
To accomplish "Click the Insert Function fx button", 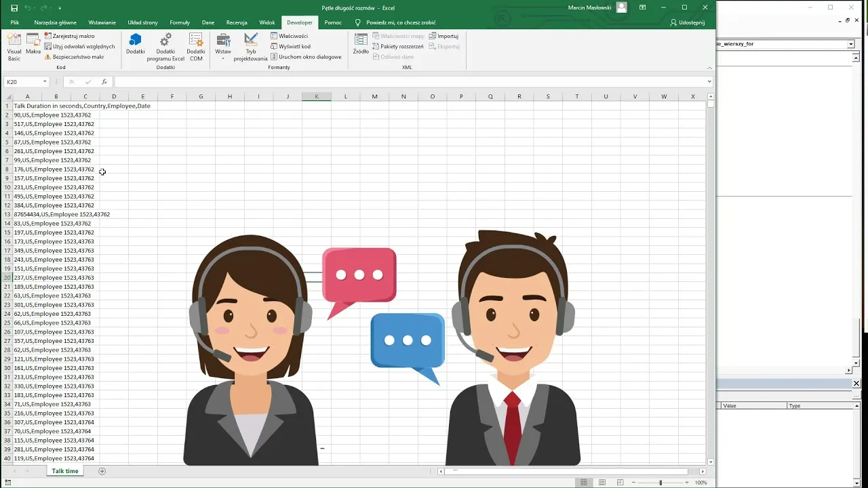I will coord(104,82).
